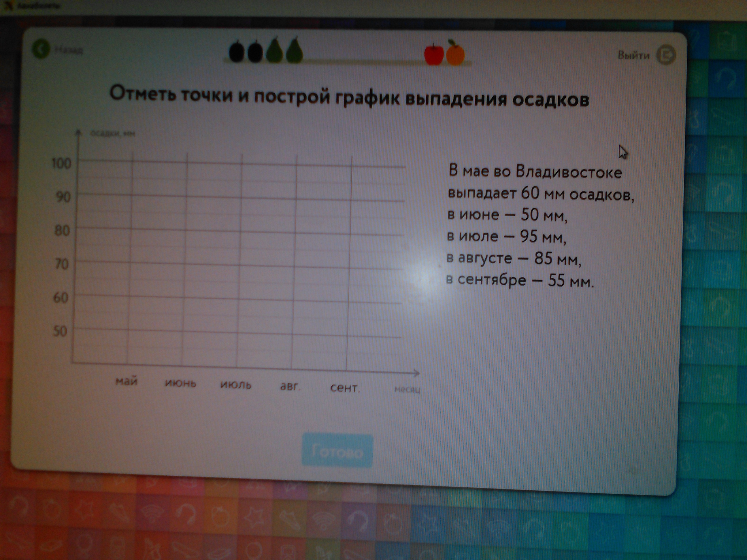Click the 100 label on vertical axis
Viewport: 747px width, 560px height.
[61, 163]
